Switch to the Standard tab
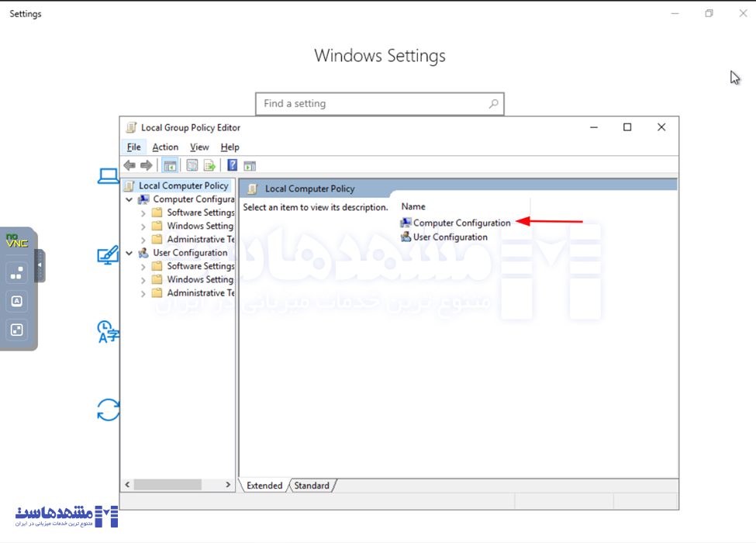The height and width of the screenshot is (543, 756). pyautogui.click(x=312, y=486)
